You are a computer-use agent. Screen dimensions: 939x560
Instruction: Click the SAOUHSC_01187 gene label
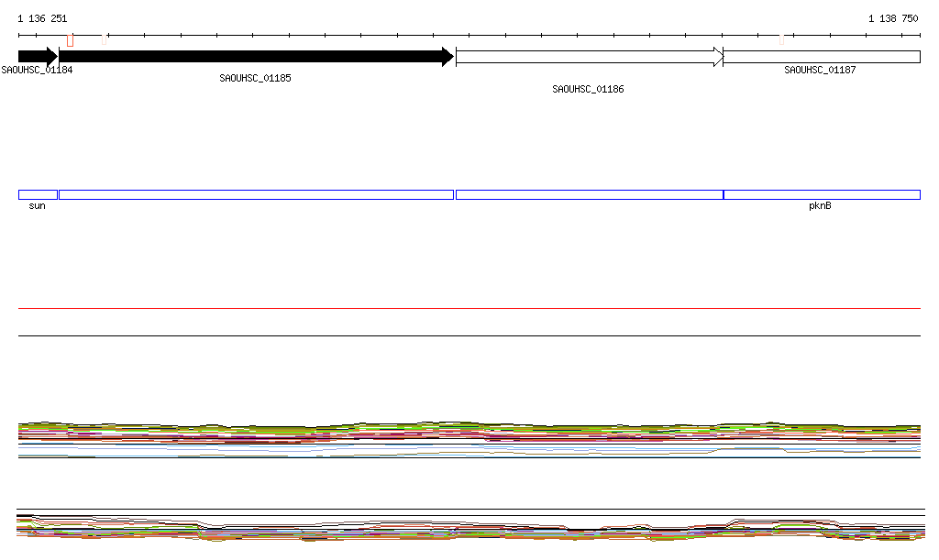click(x=820, y=70)
